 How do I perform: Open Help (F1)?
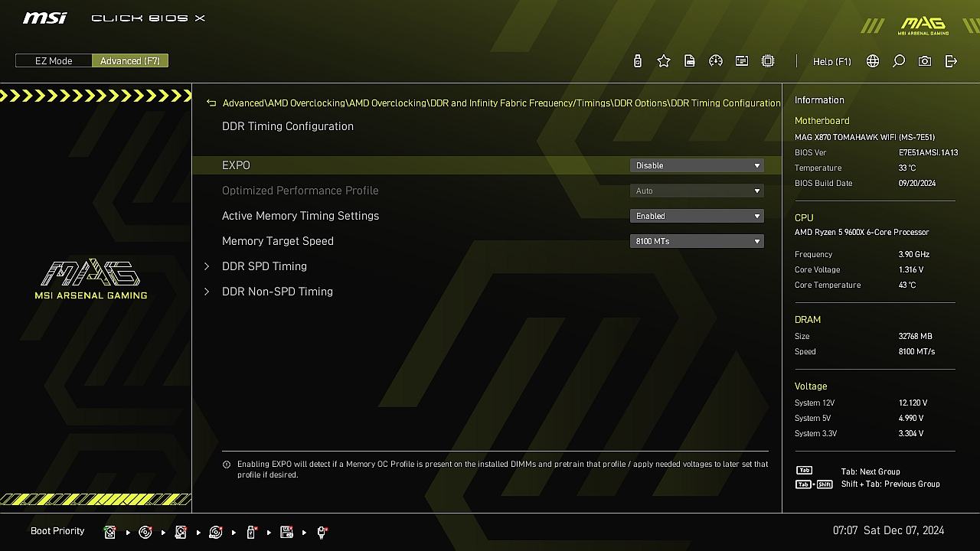[832, 61]
